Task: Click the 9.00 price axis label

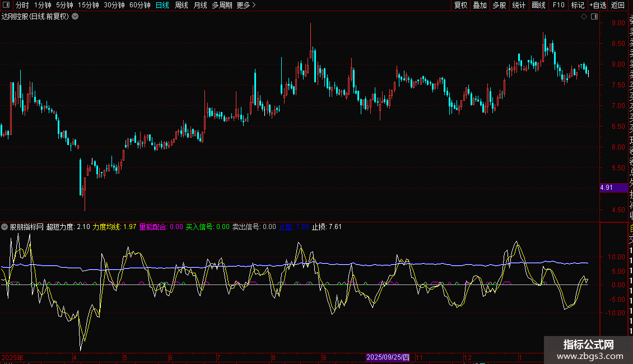Action: coord(618,23)
